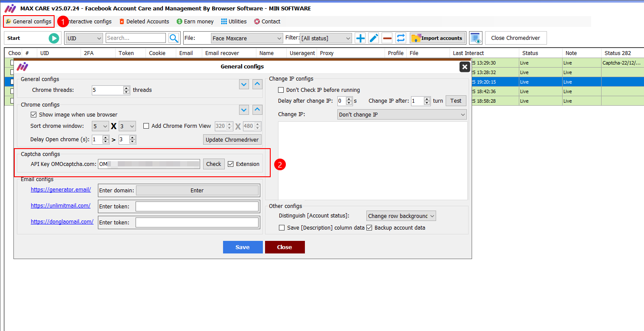Click the Deleted Accounts trash icon
The width and height of the screenshot is (644, 331).
[122, 22]
